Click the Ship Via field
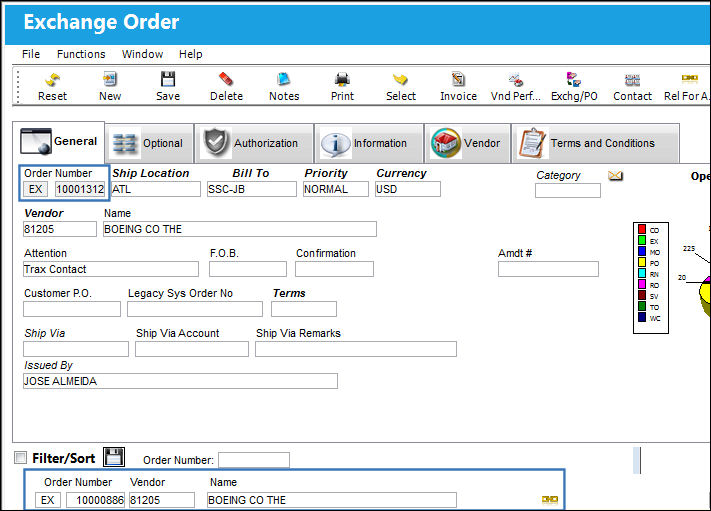Viewport: 711px width, 511px height. tap(76, 349)
